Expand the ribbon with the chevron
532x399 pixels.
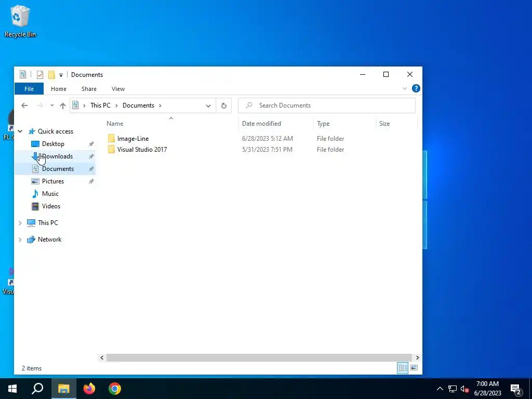pyautogui.click(x=404, y=88)
